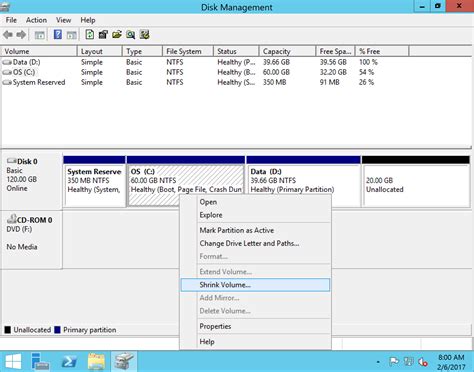Select Change Drive Letter and Paths
This screenshot has height=372, width=474.
[255, 243]
